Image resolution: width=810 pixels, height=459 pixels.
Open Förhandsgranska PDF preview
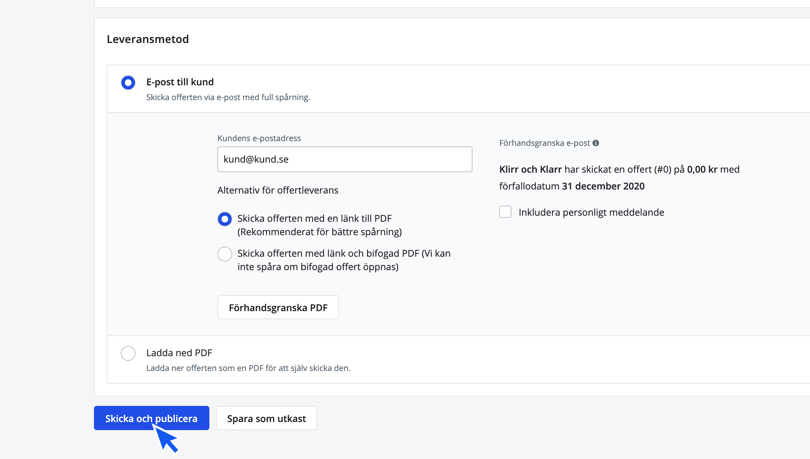point(278,307)
